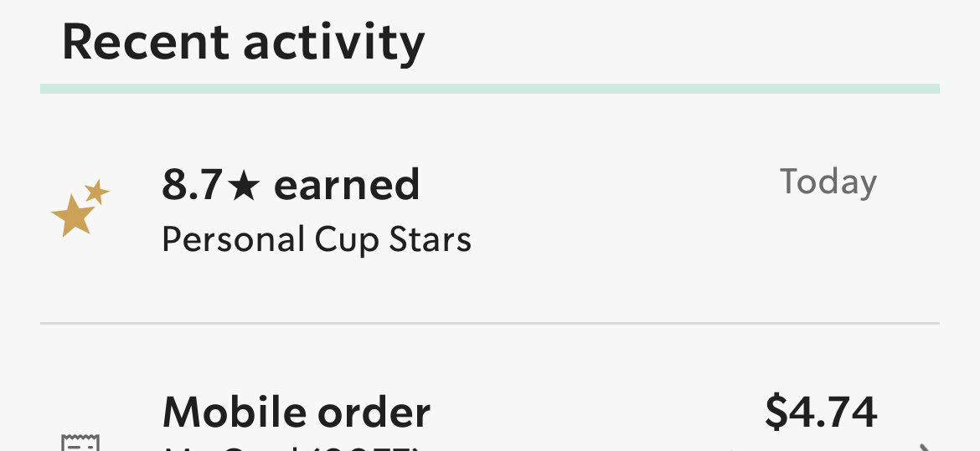The height and width of the screenshot is (451, 980).
Task: Tap the gold double-star rewards icon
Action: [80, 208]
